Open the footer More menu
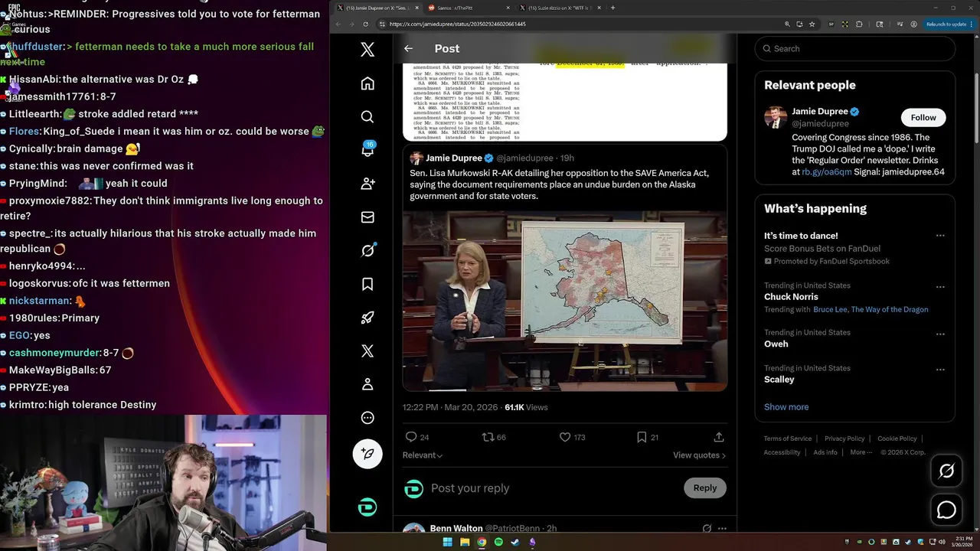 click(861, 452)
